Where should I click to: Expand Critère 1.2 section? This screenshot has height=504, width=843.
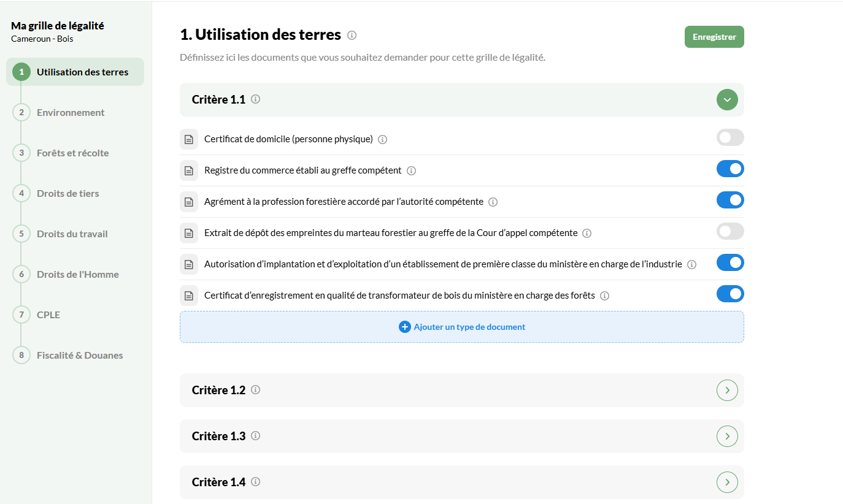click(727, 390)
